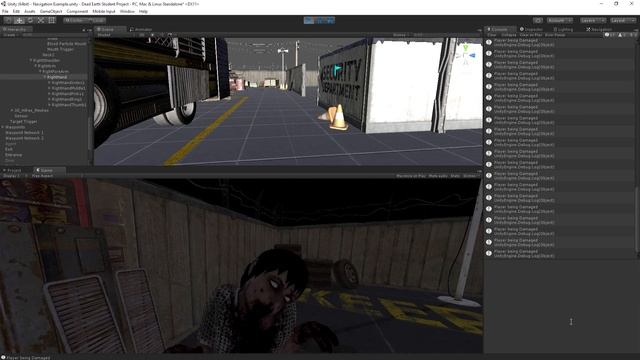Click the Pause button
This screenshot has height=360, width=640.
320,20
